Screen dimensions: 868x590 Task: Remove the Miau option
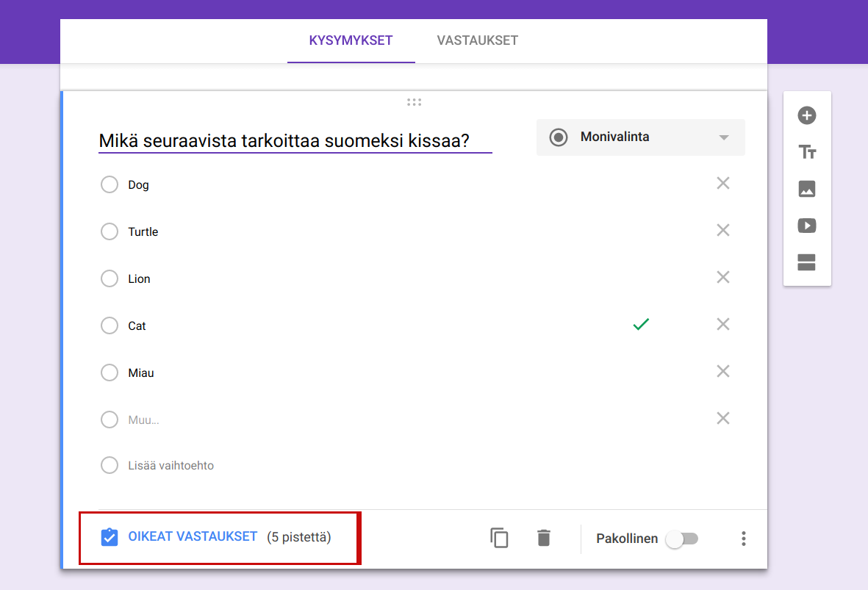(x=723, y=372)
